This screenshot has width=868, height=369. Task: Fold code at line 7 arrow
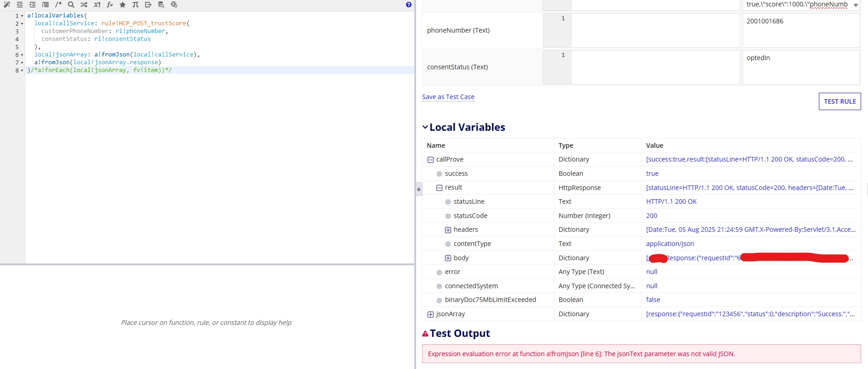[22, 63]
